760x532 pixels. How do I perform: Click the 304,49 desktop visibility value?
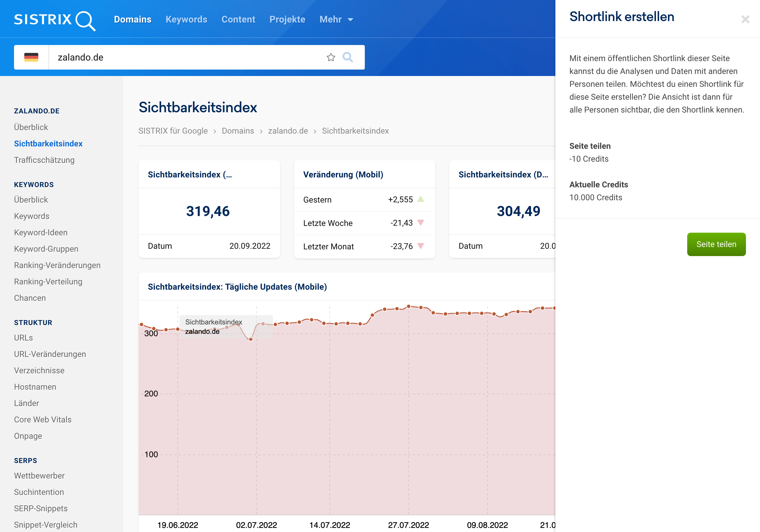pos(518,211)
